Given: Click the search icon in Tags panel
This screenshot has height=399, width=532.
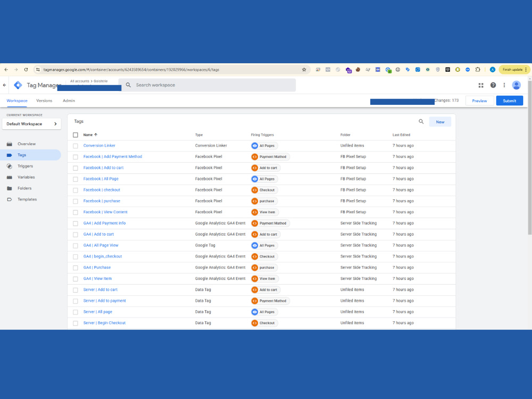Looking at the screenshot, I should (421, 121).
